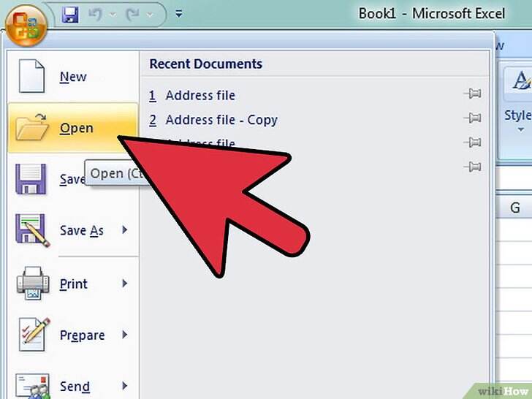
Task: Open Customize Quick Access Toolbar dropdown
Action: tap(179, 14)
